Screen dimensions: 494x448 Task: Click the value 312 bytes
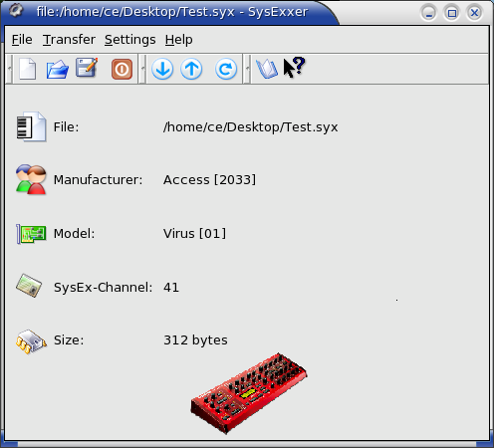pos(195,340)
